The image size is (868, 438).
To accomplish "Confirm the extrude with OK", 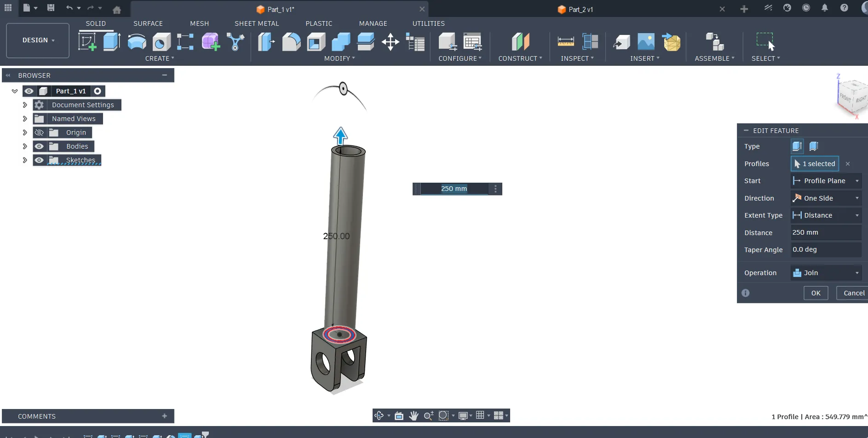I will (x=816, y=293).
